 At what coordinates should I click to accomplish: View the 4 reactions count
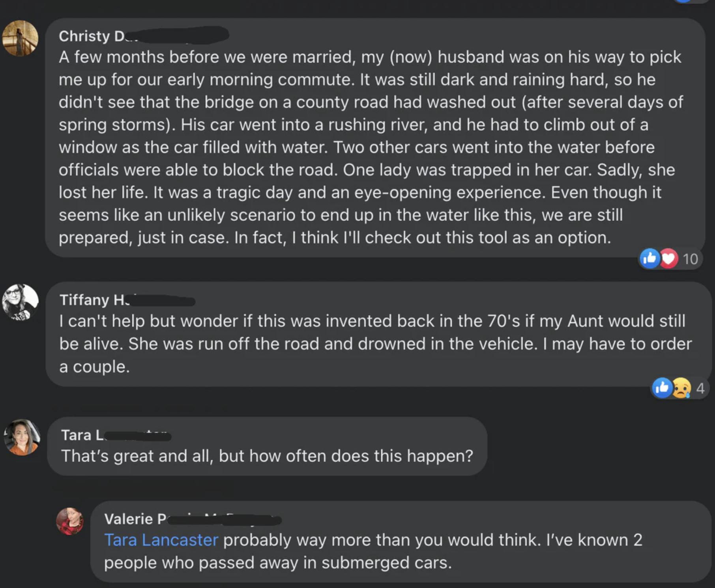700,389
